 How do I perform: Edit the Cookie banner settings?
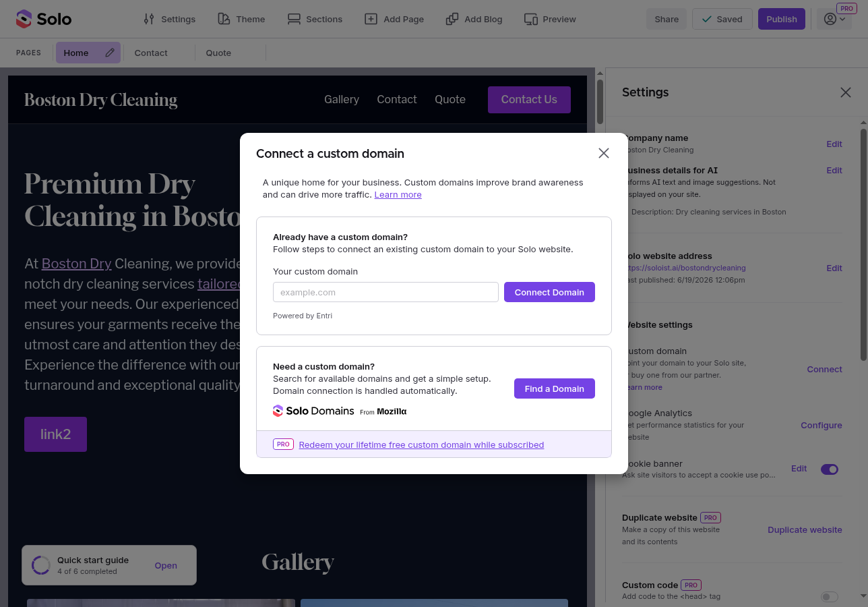coord(799,469)
